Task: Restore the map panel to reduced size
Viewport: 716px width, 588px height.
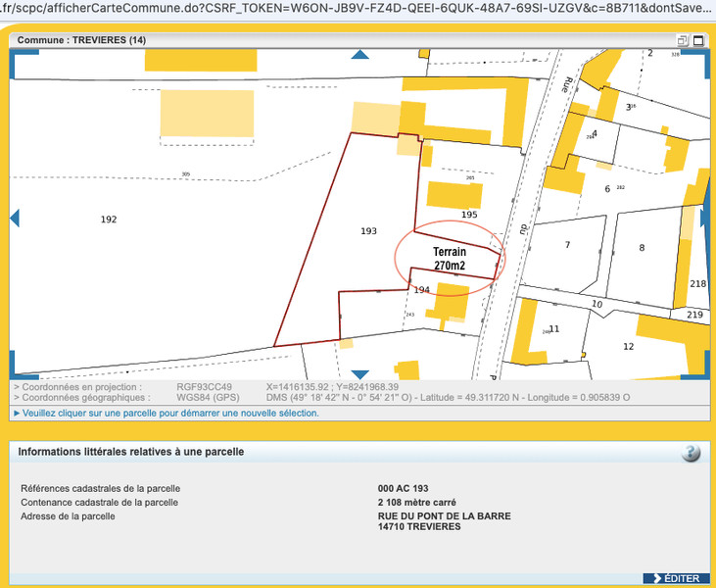Action: click(683, 40)
